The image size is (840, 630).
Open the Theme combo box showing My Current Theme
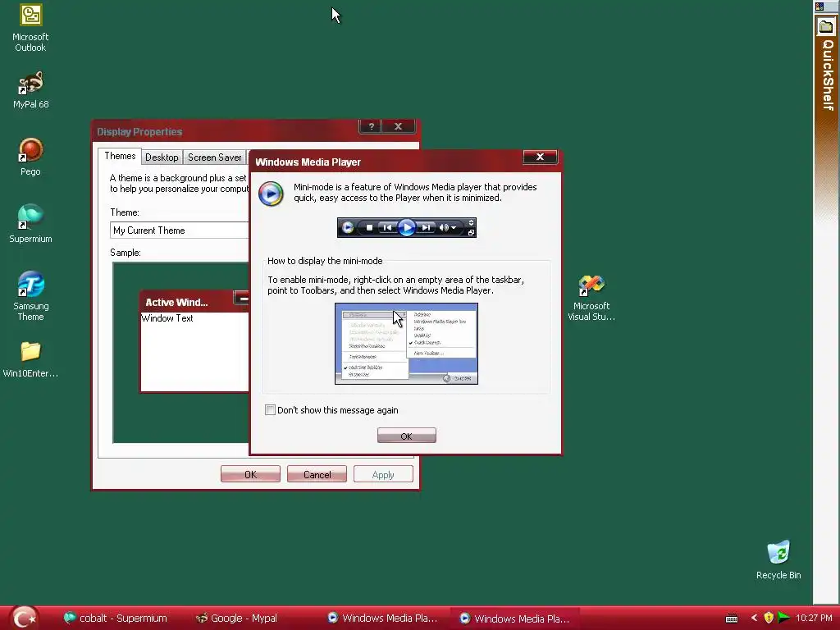[180, 231]
